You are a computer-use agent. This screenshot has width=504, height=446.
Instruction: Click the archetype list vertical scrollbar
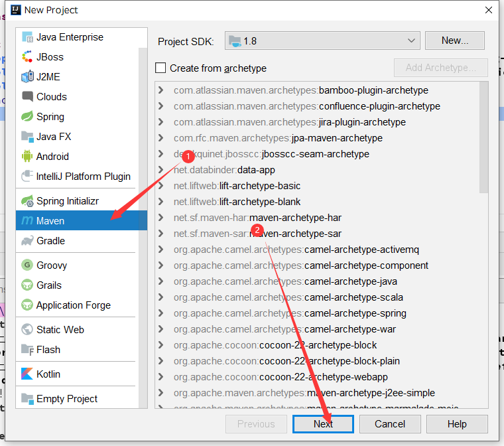point(483,137)
